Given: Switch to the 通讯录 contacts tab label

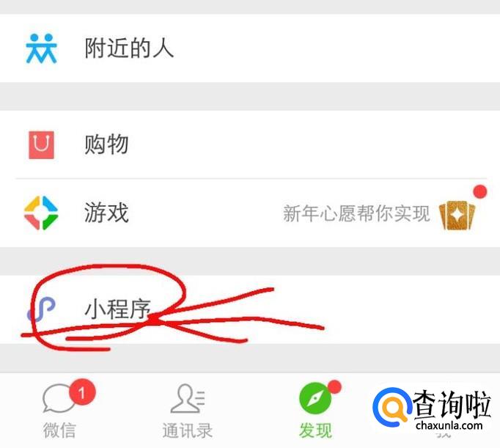Looking at the screenshot, I should (x=188, y=430).
